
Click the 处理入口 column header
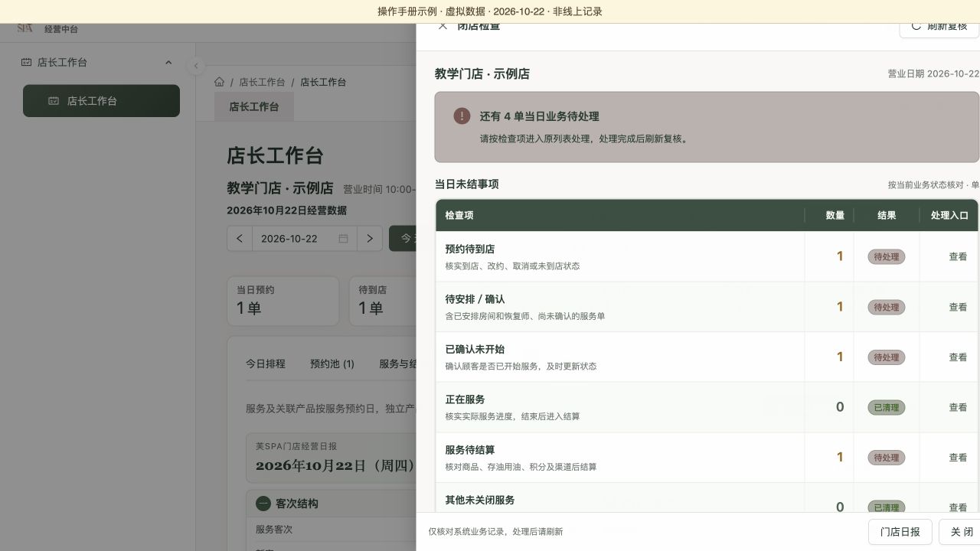point(949,216)
